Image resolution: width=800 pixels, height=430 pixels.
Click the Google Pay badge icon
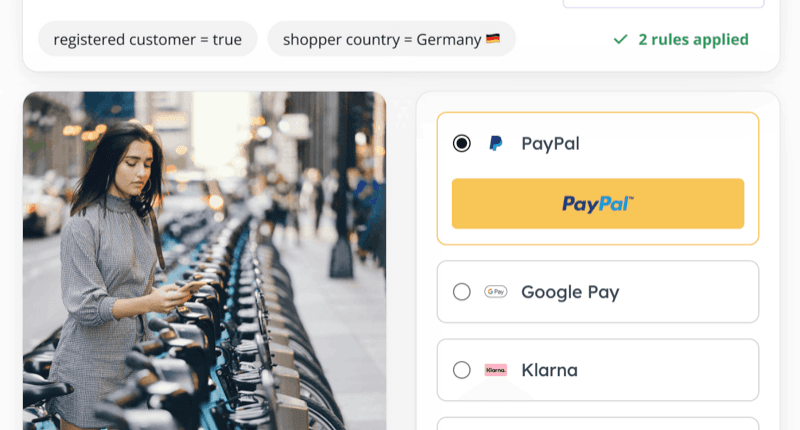tap(495, 292)
